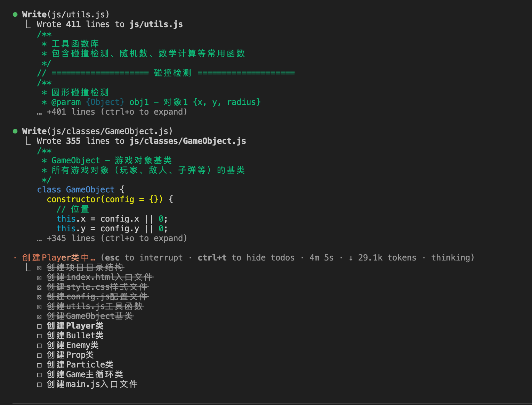Check the box for 创建Prop类 todo

point(39,355)
